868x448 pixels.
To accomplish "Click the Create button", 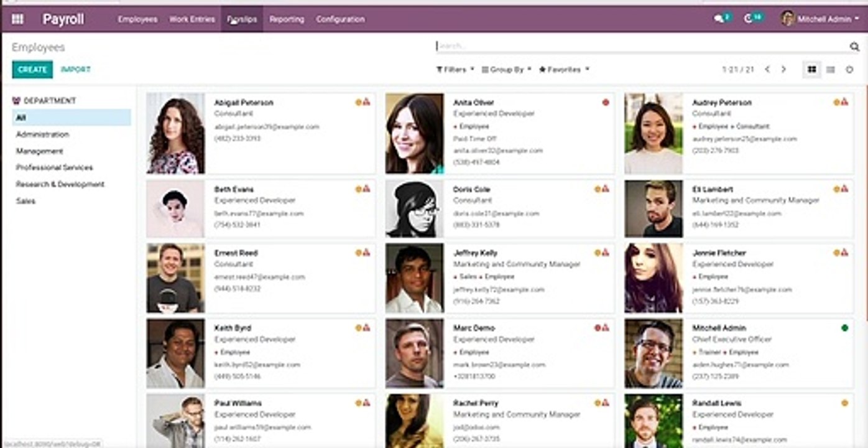I will (x=32, y=70).
